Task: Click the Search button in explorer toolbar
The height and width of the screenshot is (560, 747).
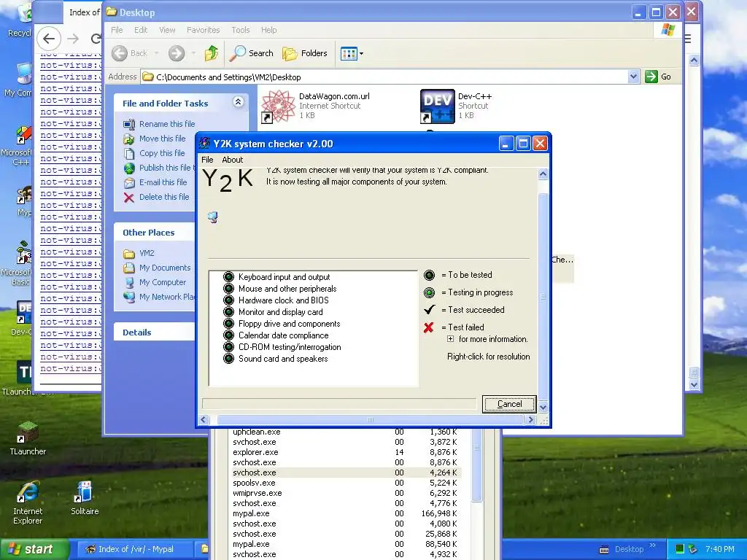Action: pos(251,53)
